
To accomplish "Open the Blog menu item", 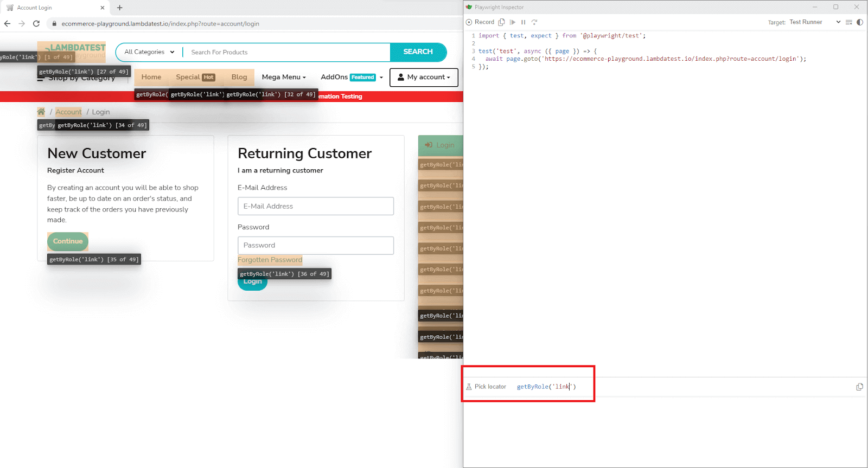I will pos(239,77).
